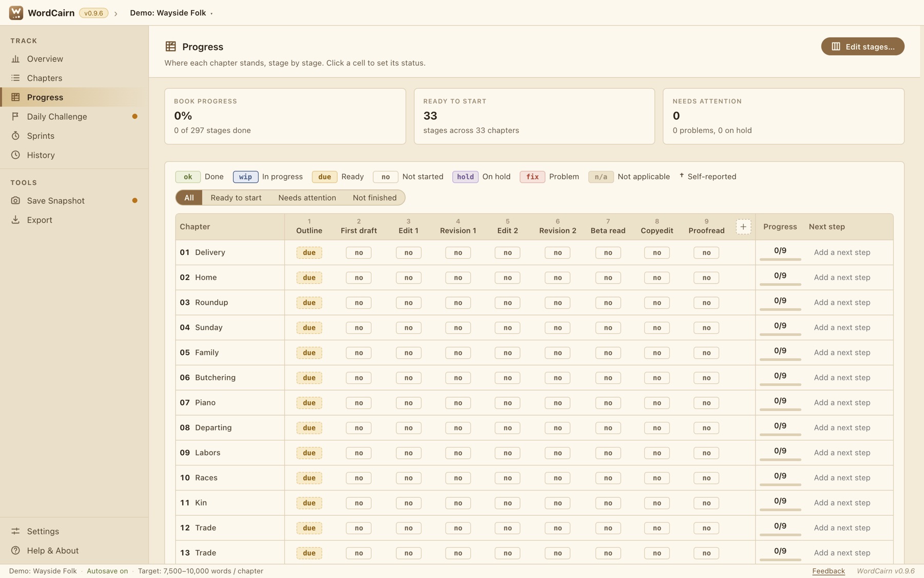Click the Autosave on status text
The height and width of the screenshot is (578, 924).
(107, 571)
